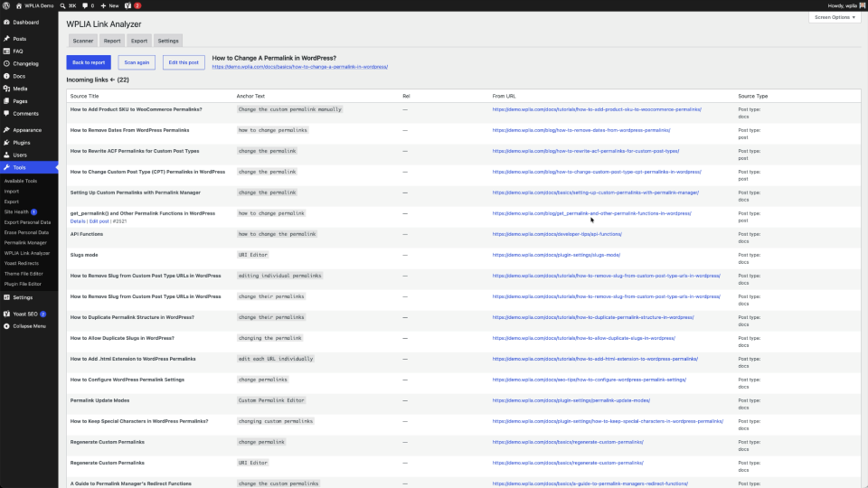The image size is (868, 488).
Task: Open the how-to-duplicate-permalink-structure URL
Action: [x=593, y=317]
